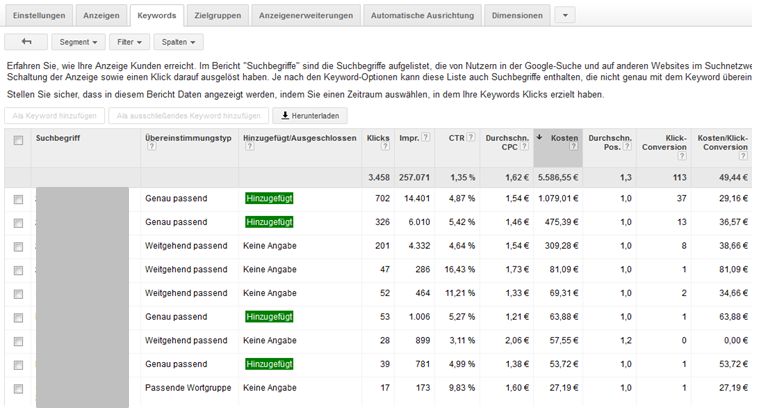Click Als ausschließendes Keyword hinzufügen button
This screenshot has height=408, width=767.
coord(188,116)
